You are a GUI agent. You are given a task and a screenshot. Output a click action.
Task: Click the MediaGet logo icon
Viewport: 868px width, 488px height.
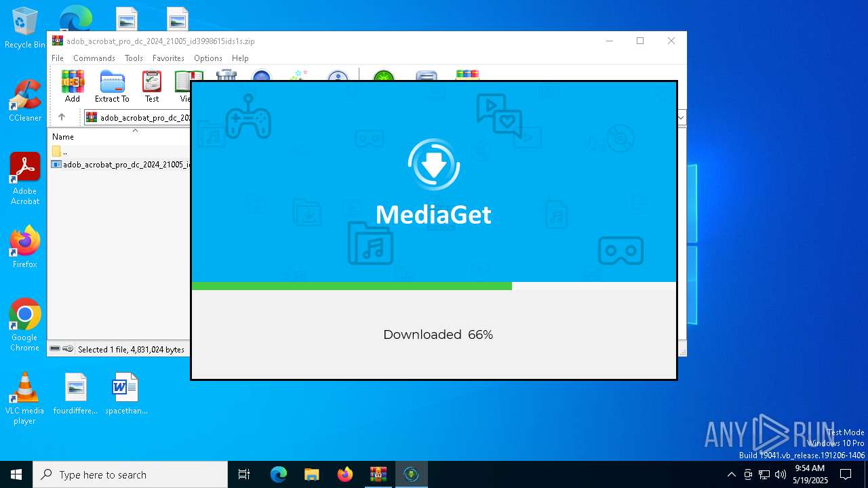pos(434,164)
